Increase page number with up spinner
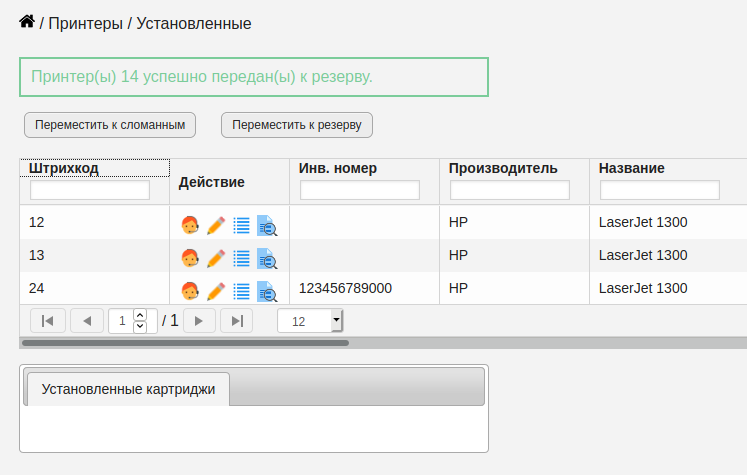Screen dimensions: 747x475 click(140, 315)
